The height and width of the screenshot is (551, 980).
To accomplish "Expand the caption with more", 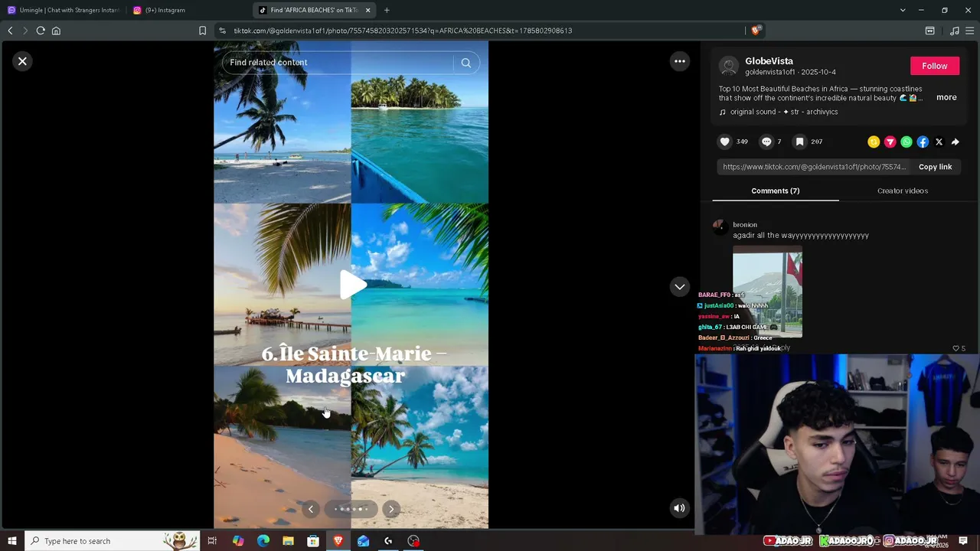I will pyautogui.click(x=946, y=97).
